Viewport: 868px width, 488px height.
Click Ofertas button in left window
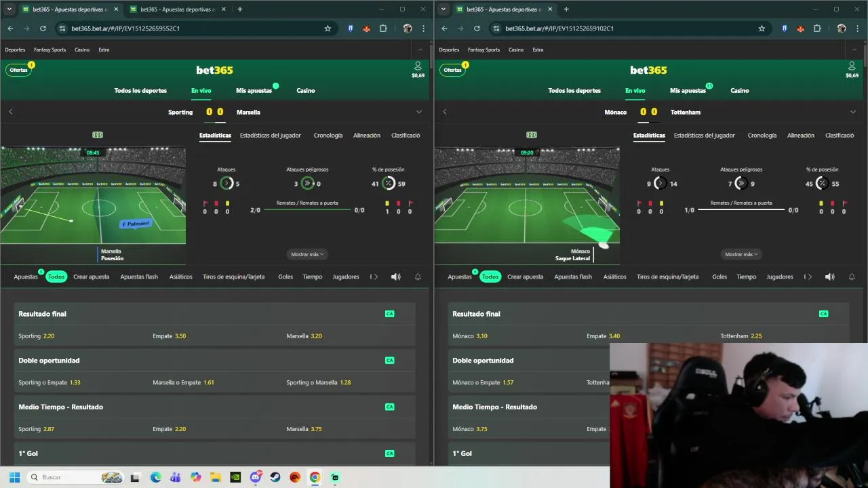click(x=18, y=70)
